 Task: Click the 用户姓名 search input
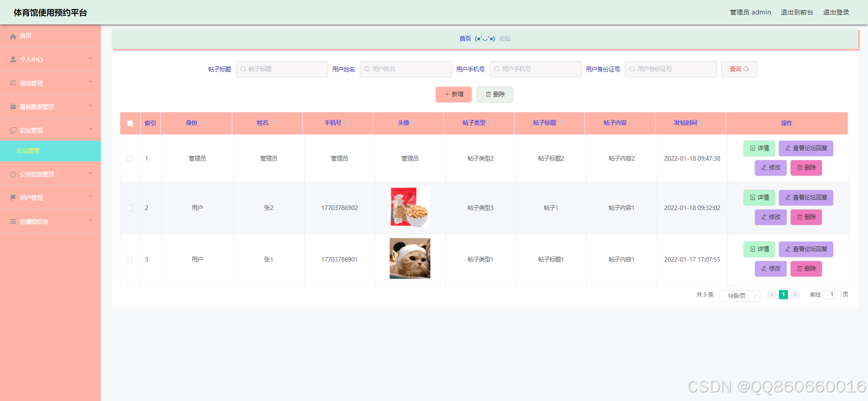[x=406, y=69]
